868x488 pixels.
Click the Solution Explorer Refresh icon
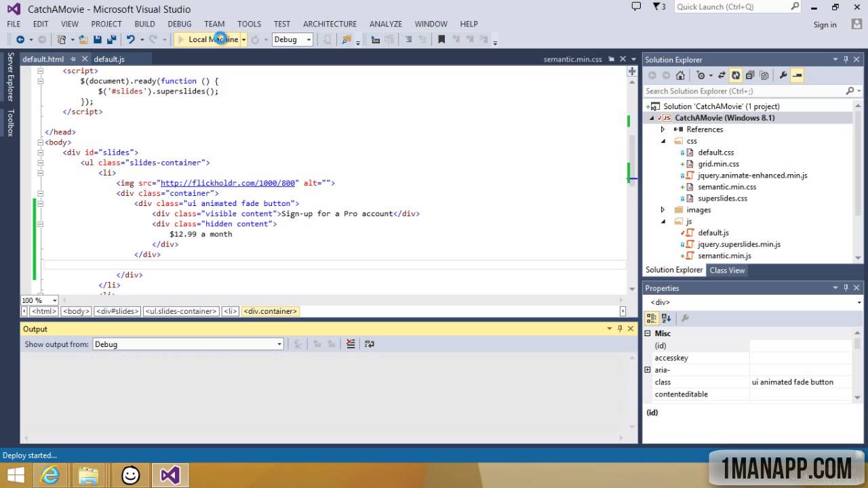click(x=735, y=75)
